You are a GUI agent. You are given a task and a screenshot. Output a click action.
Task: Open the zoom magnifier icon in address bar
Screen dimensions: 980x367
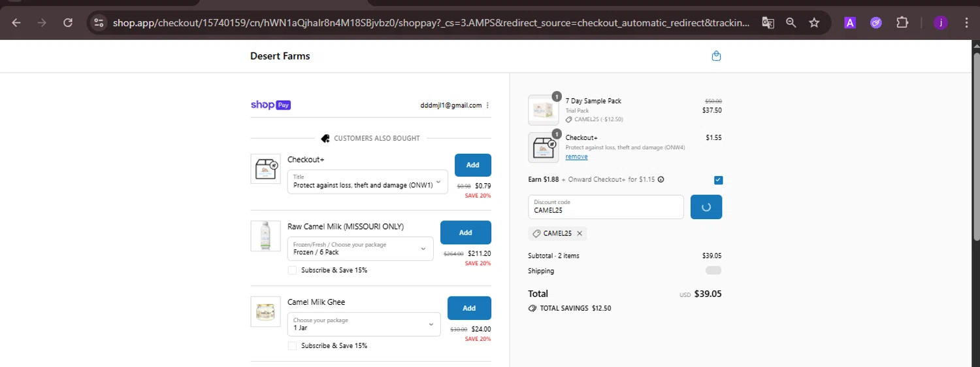pyautogui.click(x=791, y=22)
